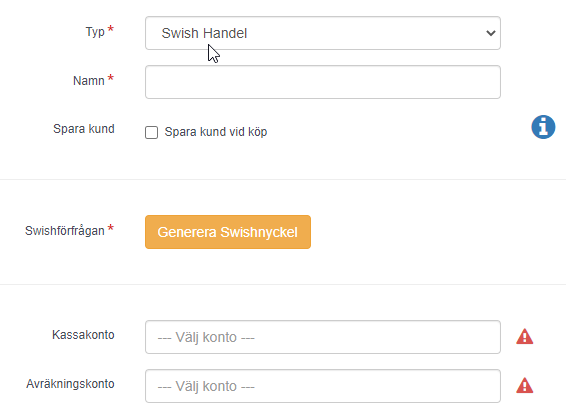The width and height of the screenshot is (566, 408).
Task: Click the Typ field label
Action: pos(95,32)
